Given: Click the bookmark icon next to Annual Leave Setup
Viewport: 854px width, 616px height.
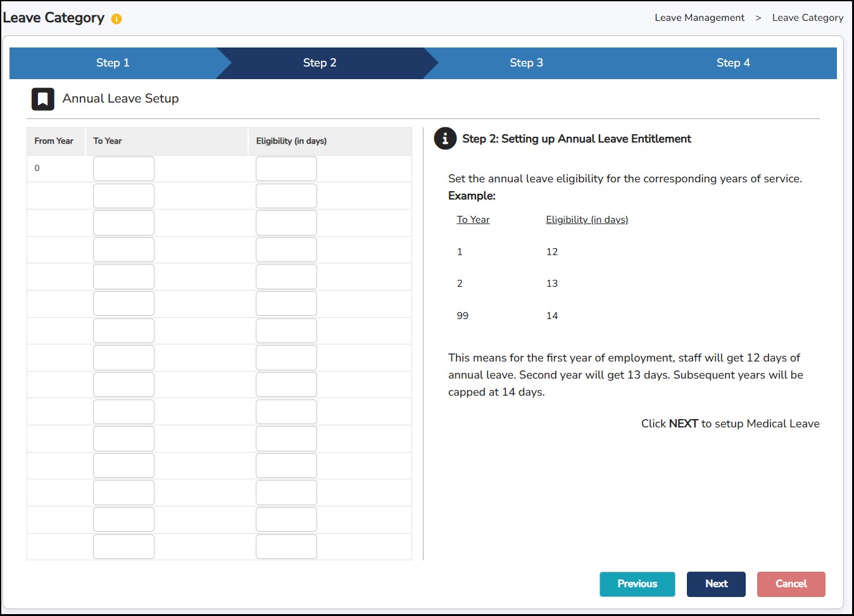Looking at the screenshot, I should click(x=43, y=99).
